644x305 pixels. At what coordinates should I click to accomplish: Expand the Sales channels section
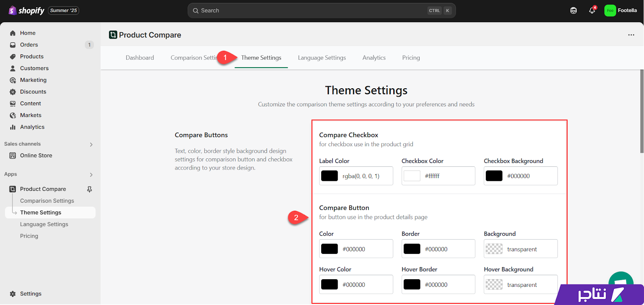tap(91, 144)
